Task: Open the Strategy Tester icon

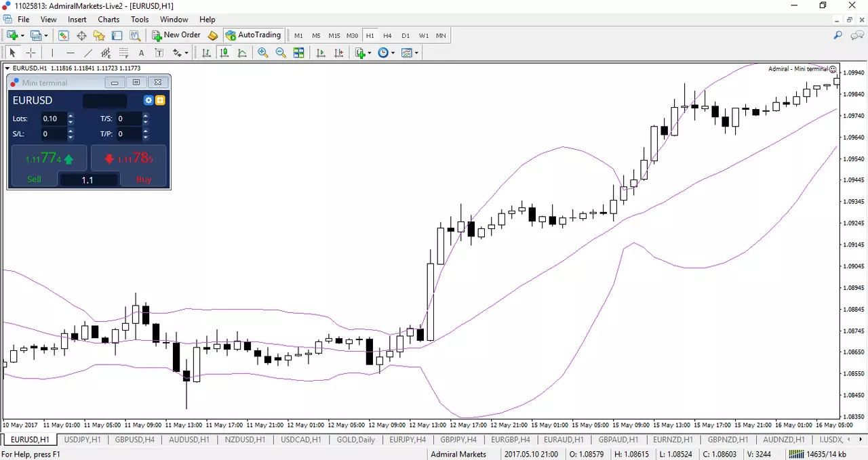Action: pyautogui.click(x=135, y=35)
